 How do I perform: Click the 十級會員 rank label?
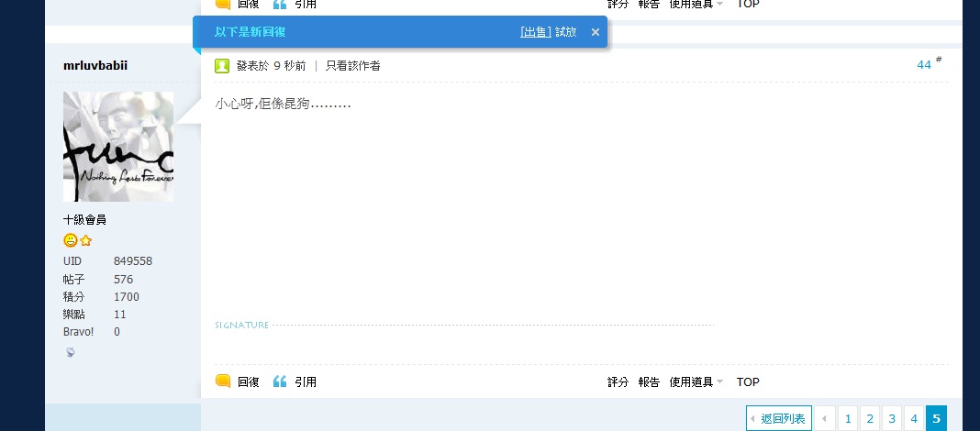point(84,220)
